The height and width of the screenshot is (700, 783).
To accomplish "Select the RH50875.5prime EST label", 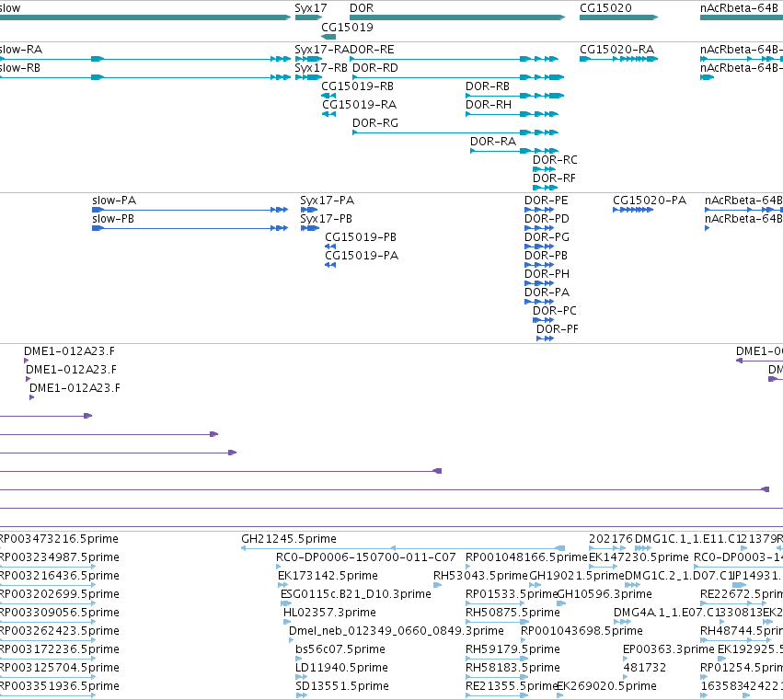I will click(x=512, y=613).
